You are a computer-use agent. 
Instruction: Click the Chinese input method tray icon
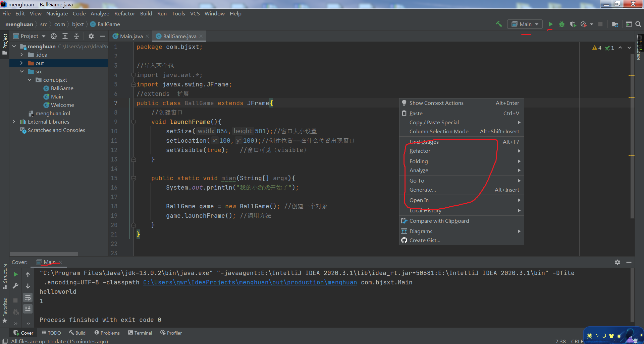coord(589,336)
